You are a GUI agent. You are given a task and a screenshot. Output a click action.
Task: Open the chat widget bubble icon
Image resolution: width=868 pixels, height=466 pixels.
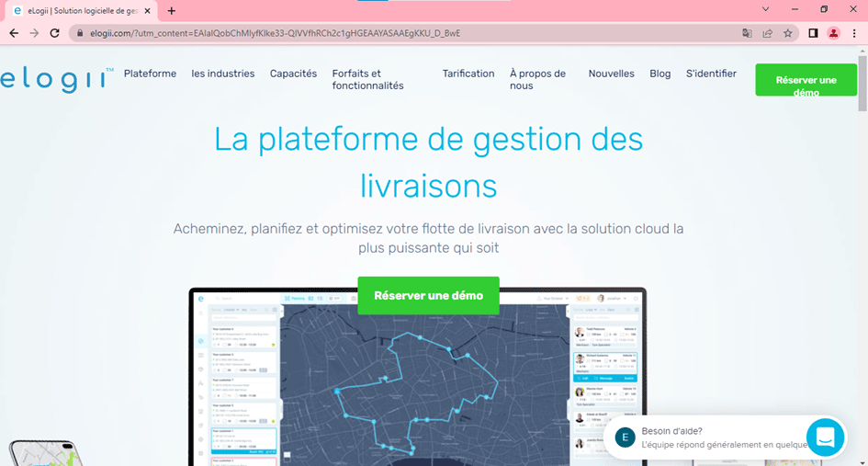point(824,438)
